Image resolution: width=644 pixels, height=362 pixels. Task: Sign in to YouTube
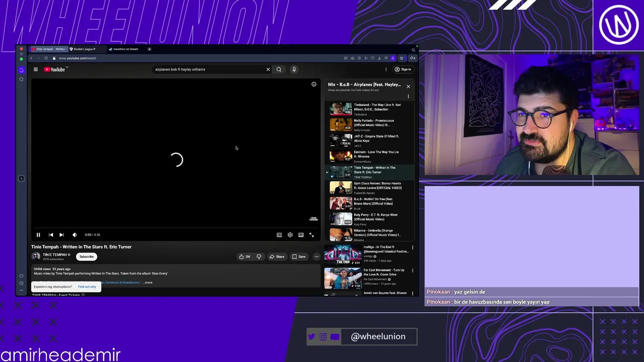[403, 69]
